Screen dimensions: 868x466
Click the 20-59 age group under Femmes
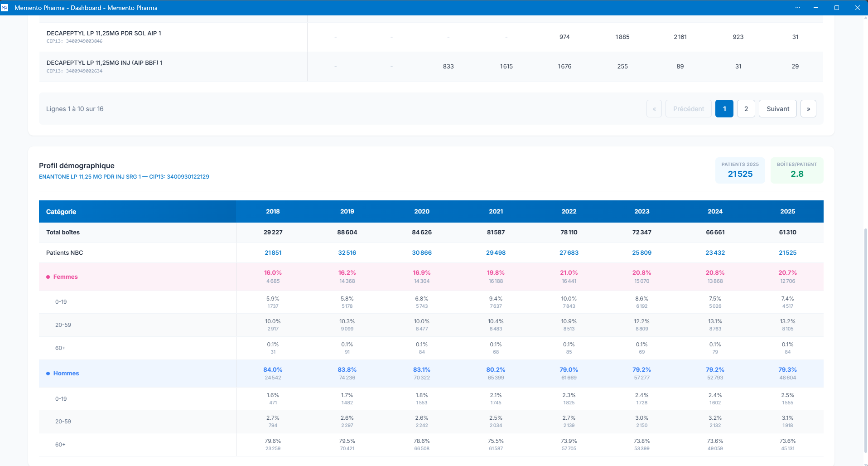pos(63,325)
